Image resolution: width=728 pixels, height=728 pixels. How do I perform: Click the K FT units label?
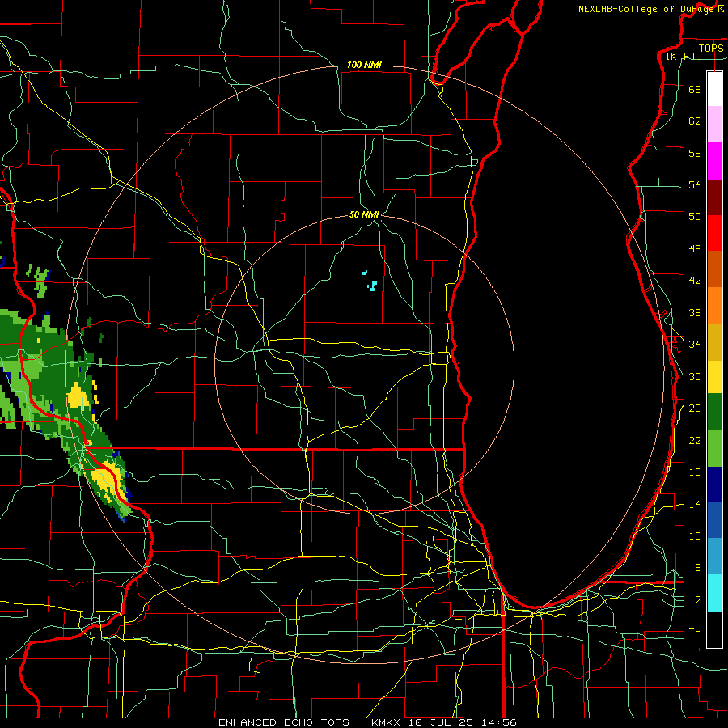(x=684, y=57)
